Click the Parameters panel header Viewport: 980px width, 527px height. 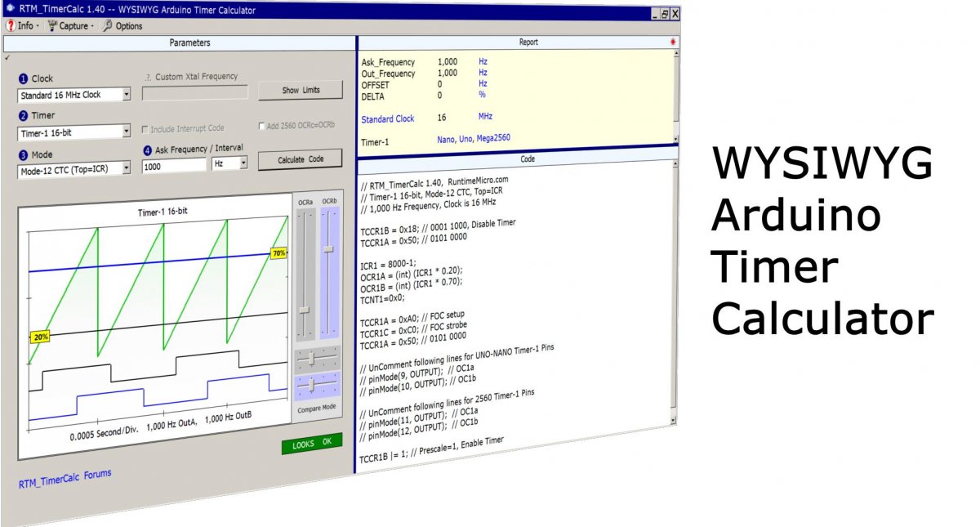pos(178,42)
